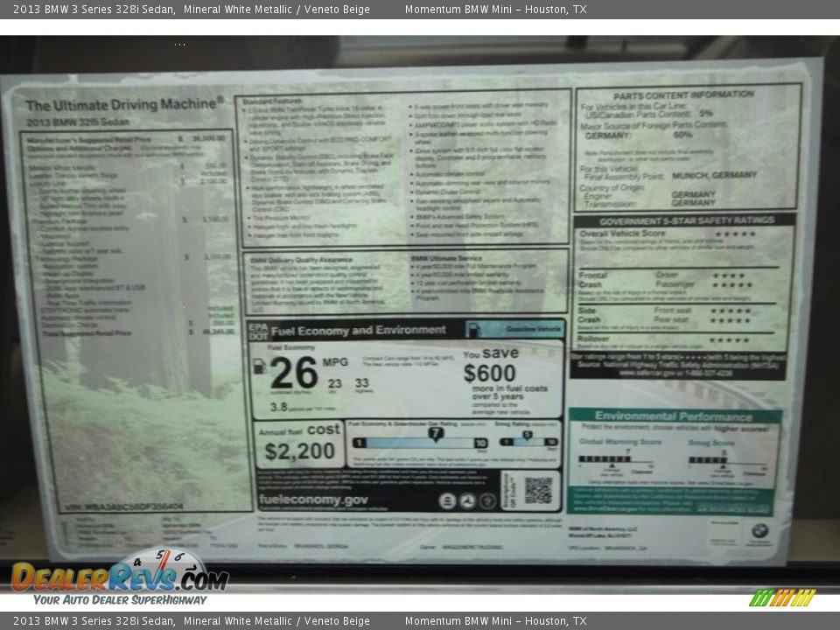The width and height of the screenshot is (840, 630).
Task: Click the header caption '2013 BMW 3 Series 328i Sedan'
Action: tap(94, 9)
